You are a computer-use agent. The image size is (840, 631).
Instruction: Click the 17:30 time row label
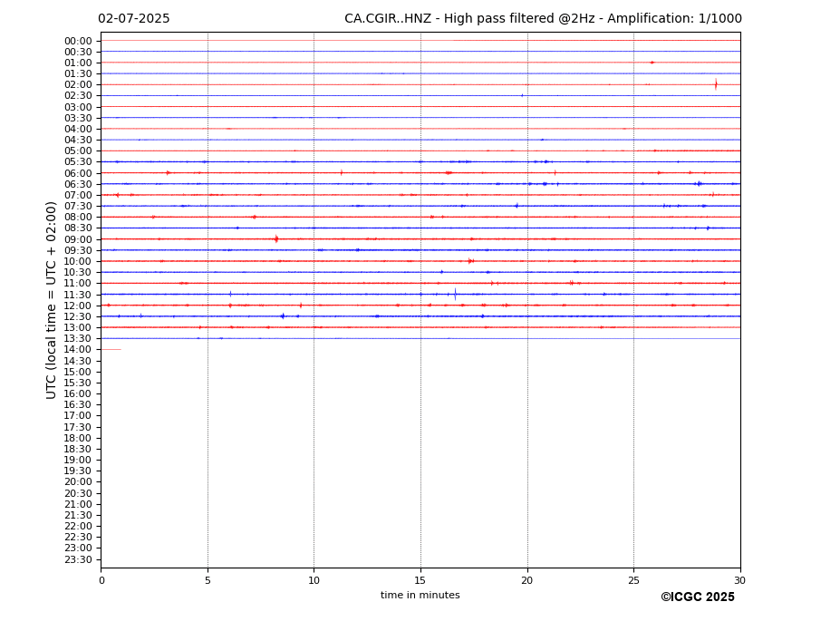[78, 427]
